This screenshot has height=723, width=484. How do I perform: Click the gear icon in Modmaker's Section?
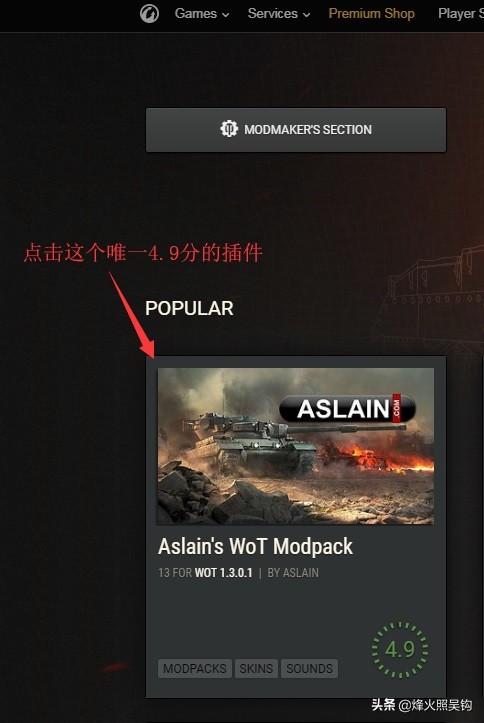pyautogui.click(x=229, y=129)
